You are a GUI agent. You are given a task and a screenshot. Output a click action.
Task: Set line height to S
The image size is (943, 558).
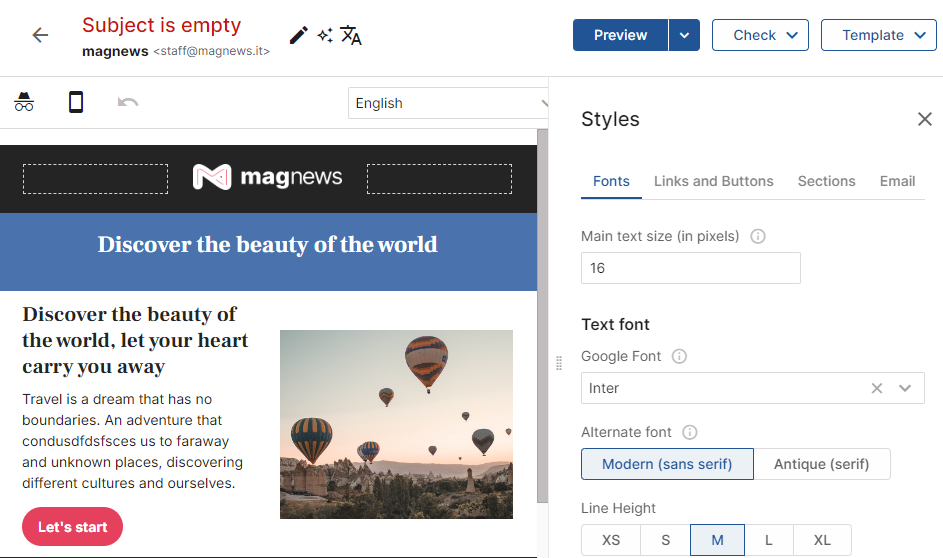(665, 540)
